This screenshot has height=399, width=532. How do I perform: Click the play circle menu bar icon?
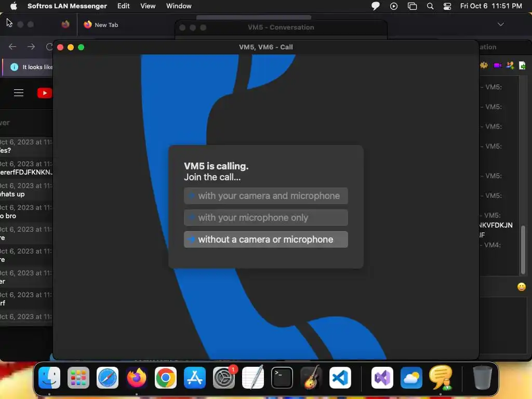[394, 6]
